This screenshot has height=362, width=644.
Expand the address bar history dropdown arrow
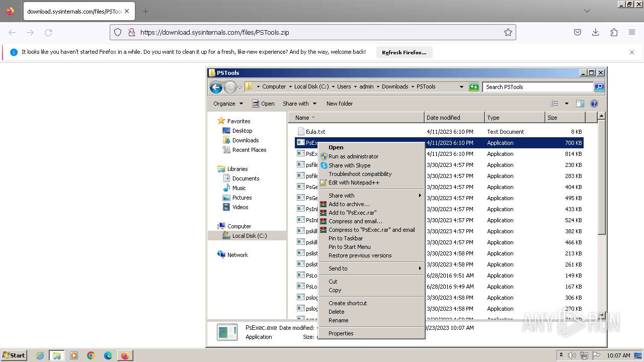click(x=461, y=87)
